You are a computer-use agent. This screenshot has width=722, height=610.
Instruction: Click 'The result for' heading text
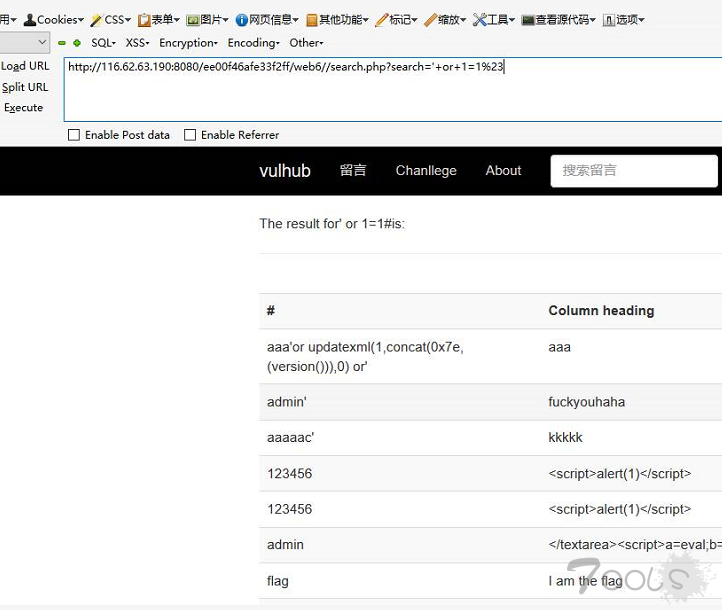pyautogui.click(x=299, y=224)
